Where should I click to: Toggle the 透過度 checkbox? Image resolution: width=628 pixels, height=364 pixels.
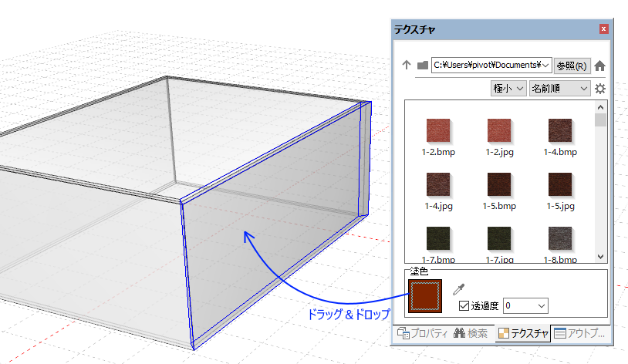pyautogui.click(x=464, y=306)
